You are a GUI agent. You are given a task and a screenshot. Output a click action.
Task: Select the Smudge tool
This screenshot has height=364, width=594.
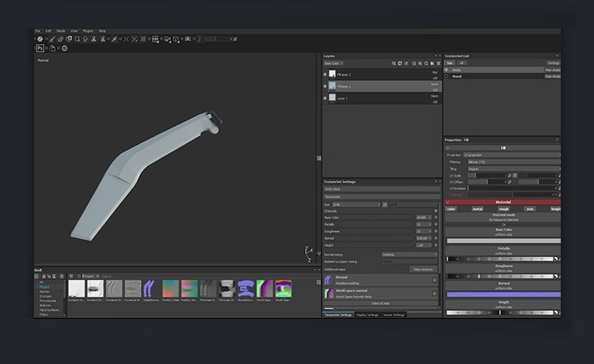86,39
